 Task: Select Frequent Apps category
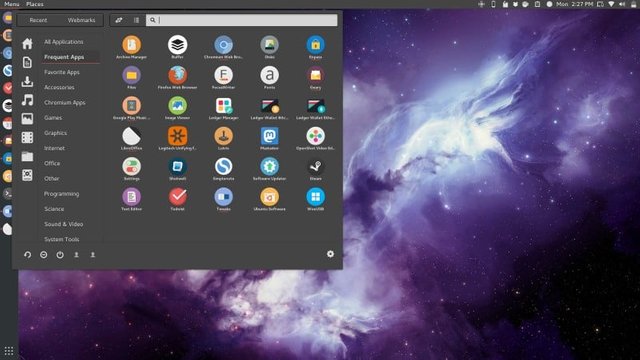[x=64, y=57]
